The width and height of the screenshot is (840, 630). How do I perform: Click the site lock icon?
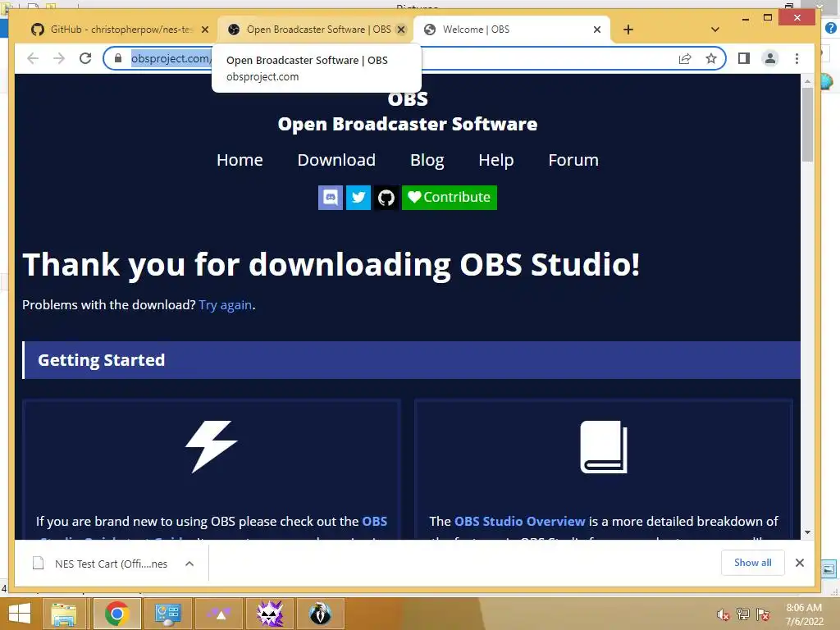[x=118, y=58]
